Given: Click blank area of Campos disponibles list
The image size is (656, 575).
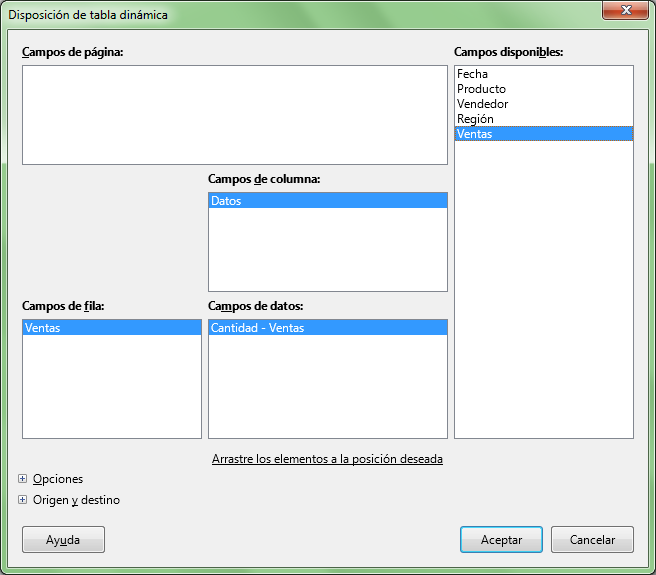Looking at the screenshot, I should [x=543, y=290].
